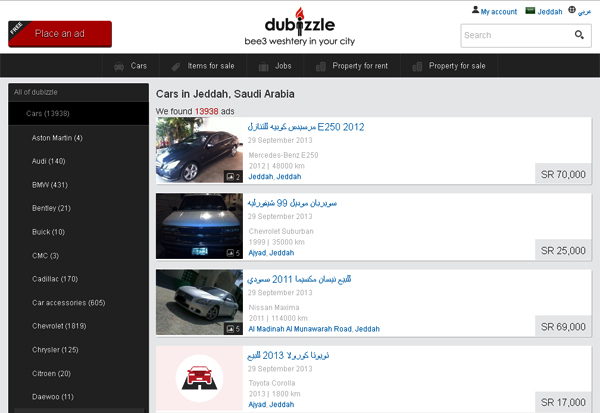Viewport: 600px width, 413px height.
Task: Click the SR 69,000 price
Action: pyautogui.click(x=563, y=327)
